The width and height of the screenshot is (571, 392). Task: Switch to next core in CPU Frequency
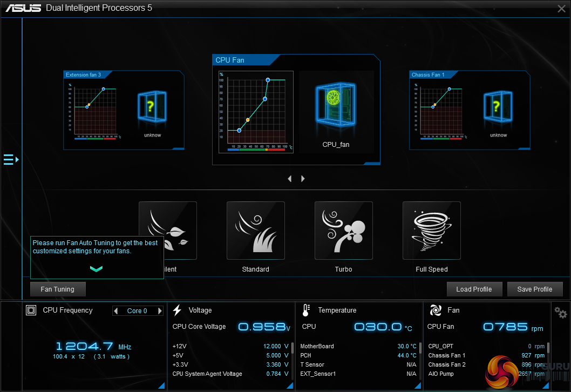point(160,311)
